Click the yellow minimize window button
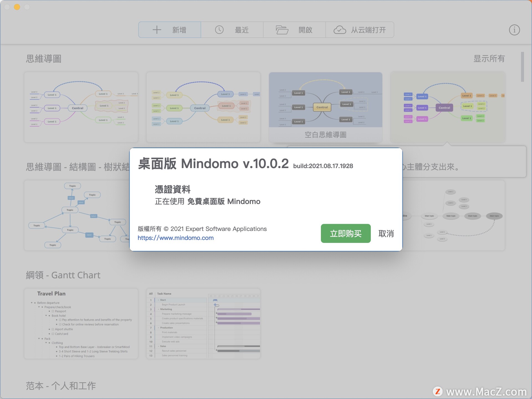 point(17,7)
